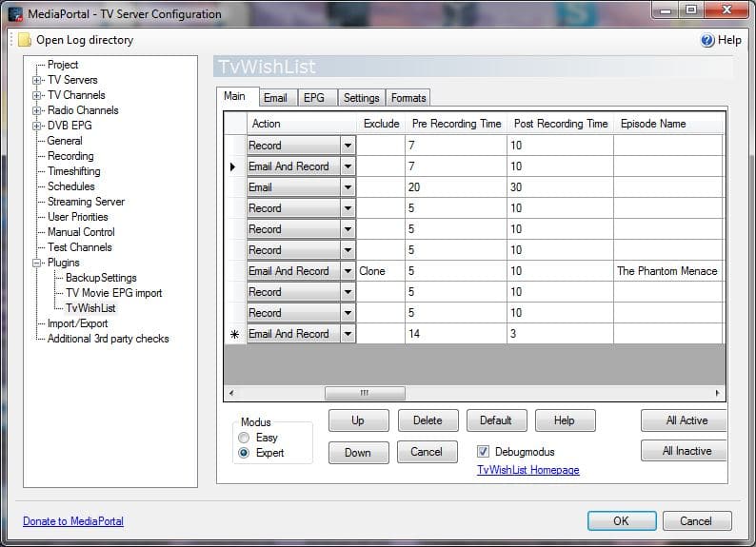756x547 pixels.
Task: Click the grid's scroll left arrow
Action: 232,393
